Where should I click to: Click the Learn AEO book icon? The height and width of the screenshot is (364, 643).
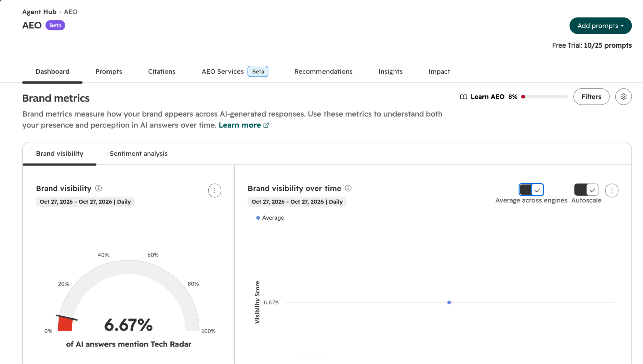[463, 97]
